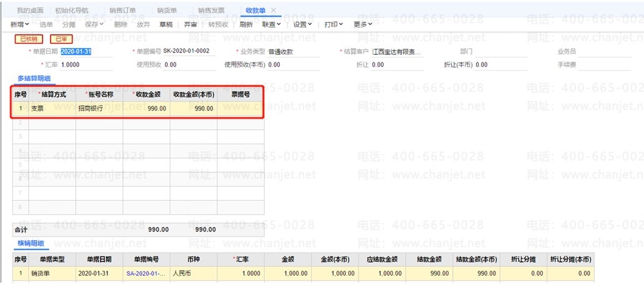Click the 人民币 currency cell
Screen dimensions: 644x287
coord(194,273)
